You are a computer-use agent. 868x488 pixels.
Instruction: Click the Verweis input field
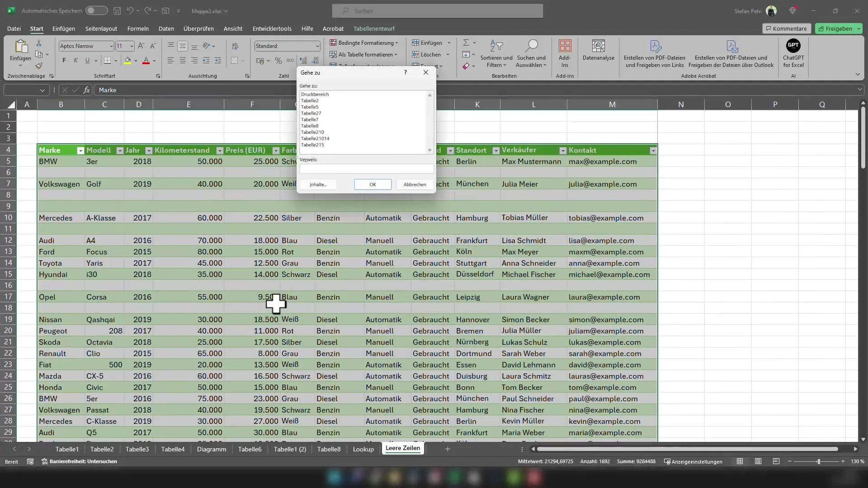(x=367, y=169)
